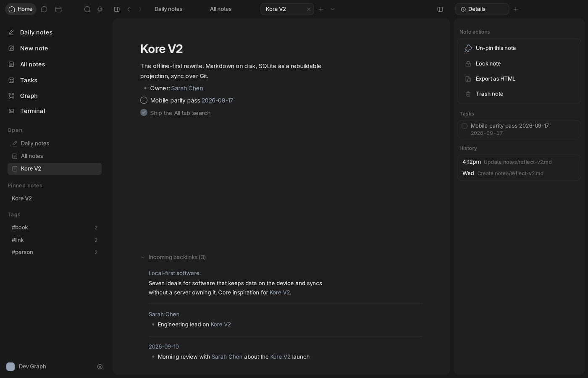Toggle the right sidebar panel icon
This screenshot has height=378, width=588.
(440, 9)
